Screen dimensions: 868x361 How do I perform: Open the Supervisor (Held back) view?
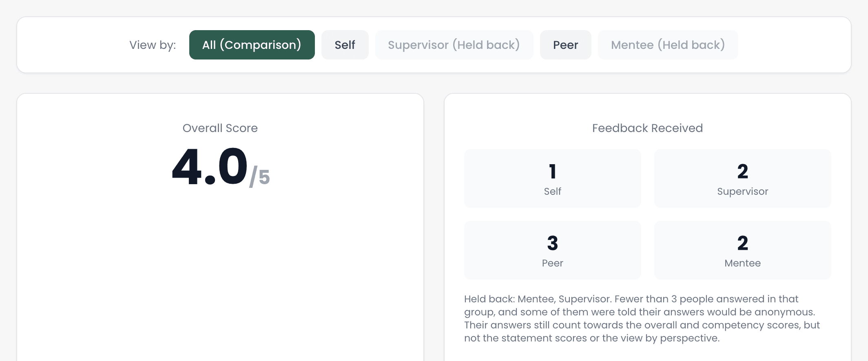pos(454,45)
